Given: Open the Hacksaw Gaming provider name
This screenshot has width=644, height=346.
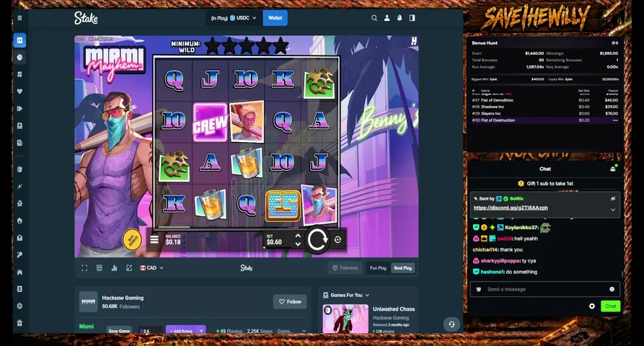Looking at the screenshot, I should pos(123,298).
